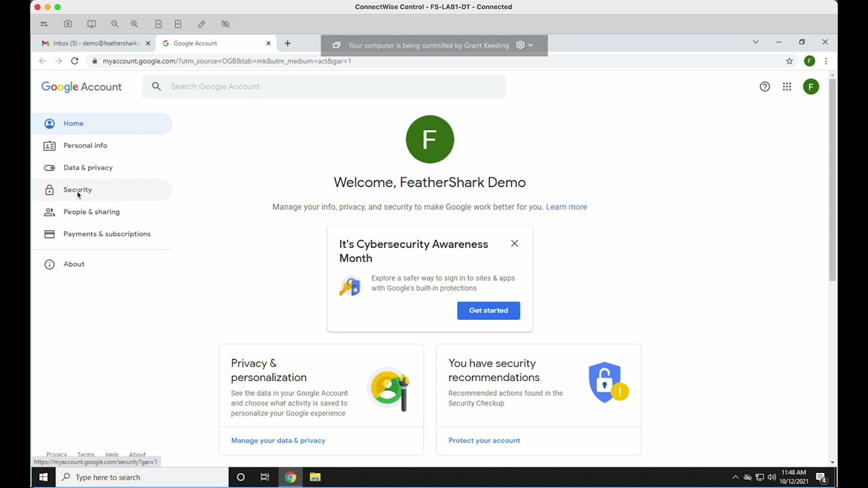This screenshot has height=488, width=868.
Task: Open File Explorer from taskbar
Action: coord(315,477)
